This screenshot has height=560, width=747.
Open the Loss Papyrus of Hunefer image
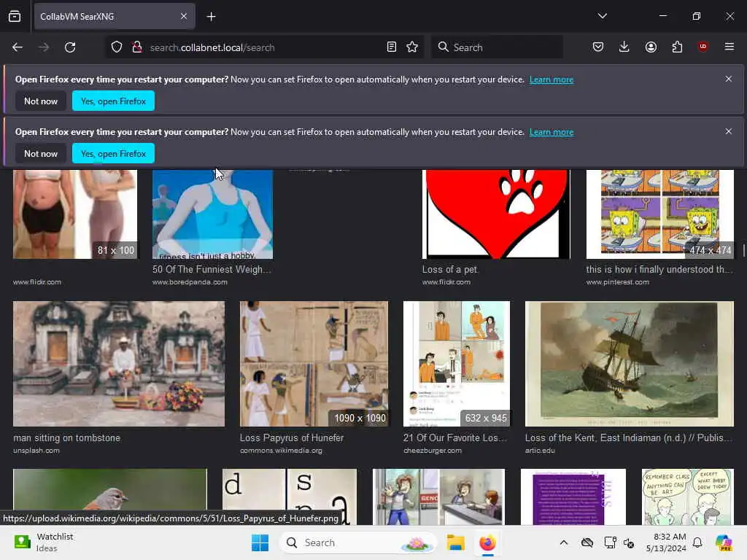(x=314, y=364)
